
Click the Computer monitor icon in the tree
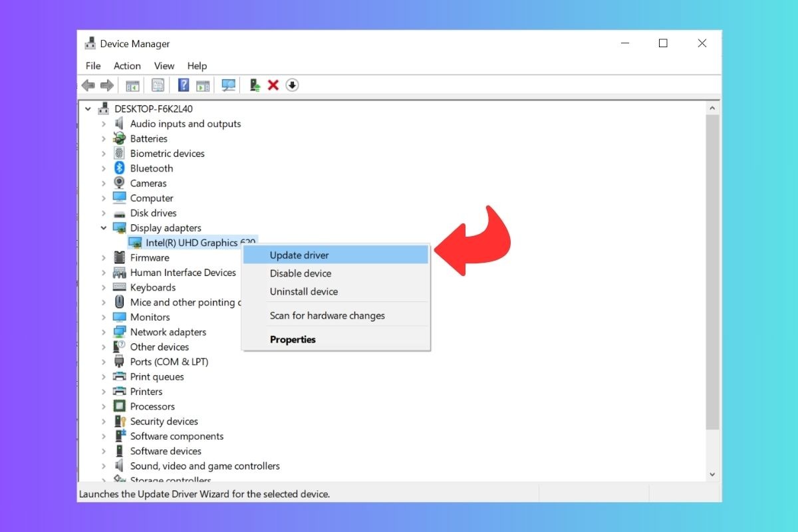click(x=120, y=198)
